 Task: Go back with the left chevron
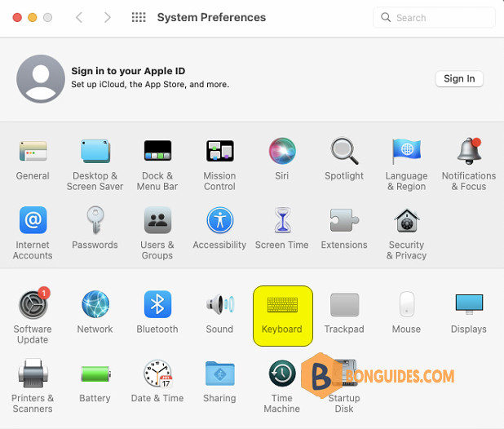click(79, 17)
